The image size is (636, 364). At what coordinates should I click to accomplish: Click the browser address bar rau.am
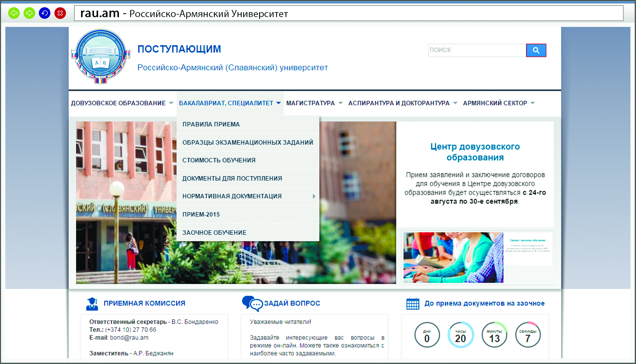point(348,13)
